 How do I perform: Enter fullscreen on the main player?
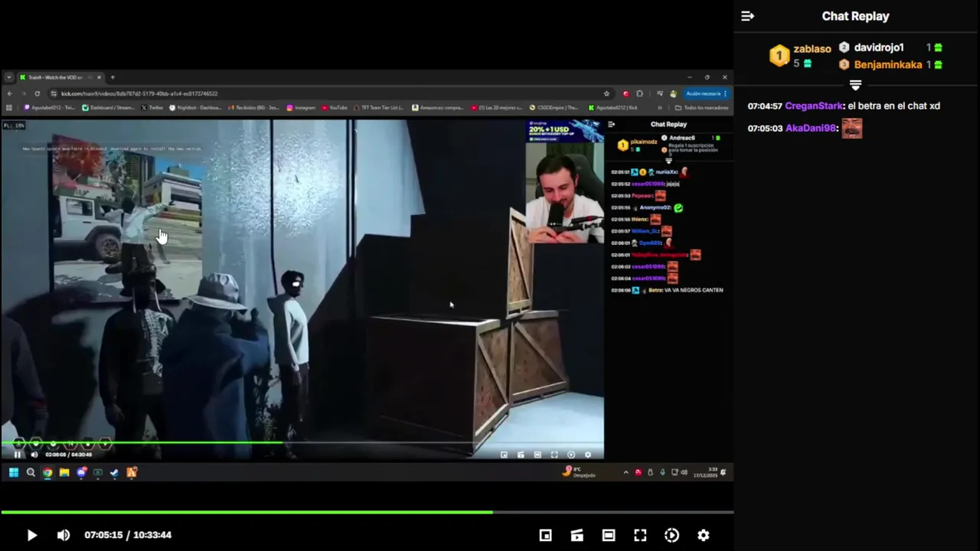[x=640, y=535]
